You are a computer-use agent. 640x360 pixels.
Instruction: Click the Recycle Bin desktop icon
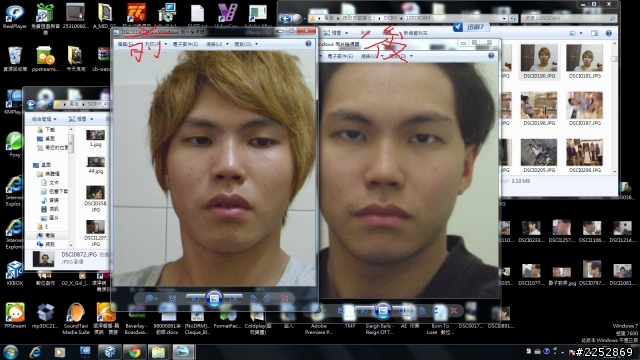(x=15, y=59)
